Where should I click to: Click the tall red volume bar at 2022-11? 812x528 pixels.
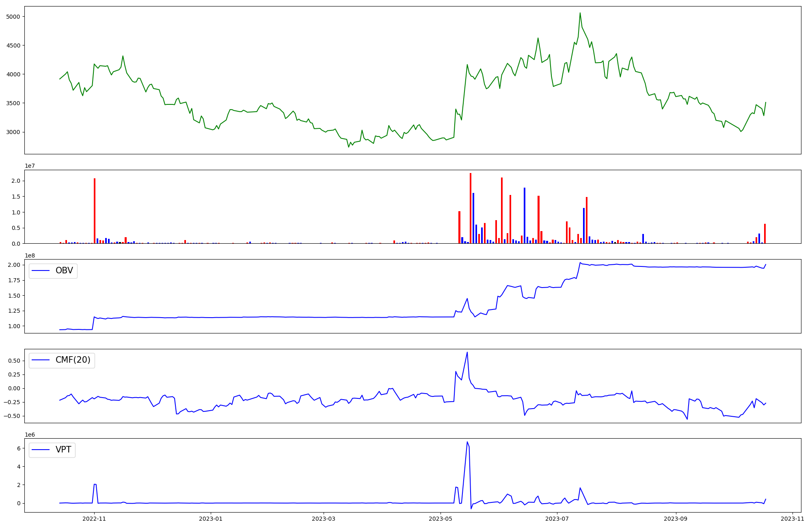(95, 210)
